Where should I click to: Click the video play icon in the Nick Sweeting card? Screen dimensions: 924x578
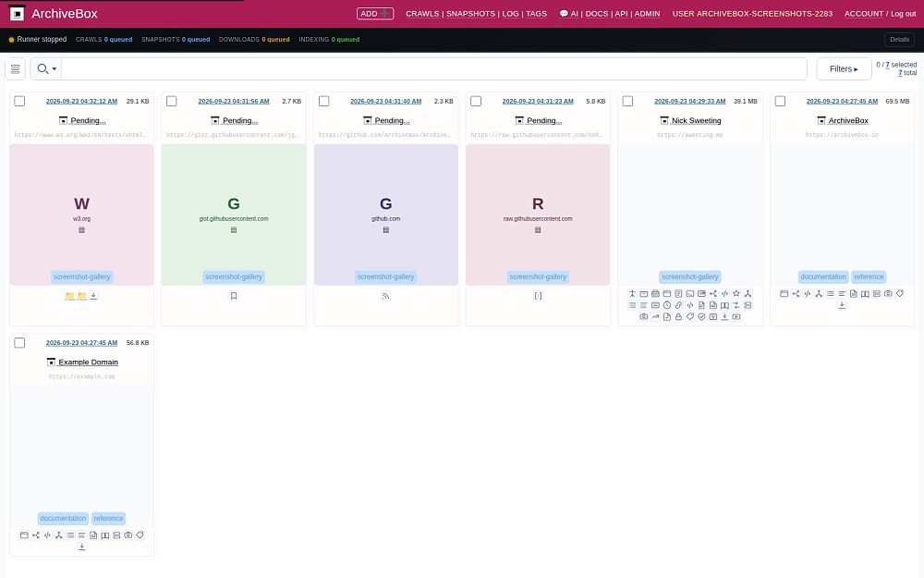click(736, 316)
